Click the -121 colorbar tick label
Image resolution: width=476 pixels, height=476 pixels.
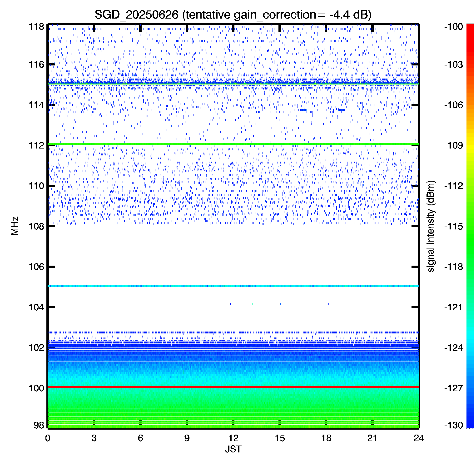point(454,307)
